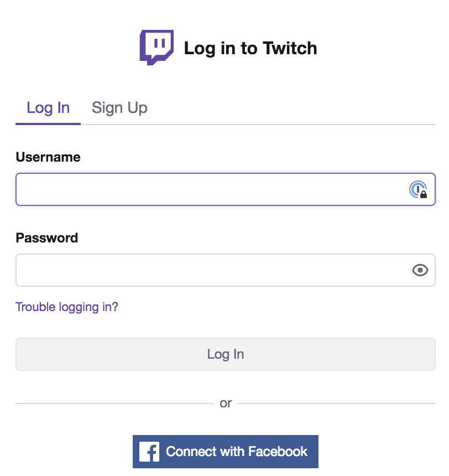The image size is (449, 476).
Task: Click the Facebook 'f' logo icon
Action: 149,452
